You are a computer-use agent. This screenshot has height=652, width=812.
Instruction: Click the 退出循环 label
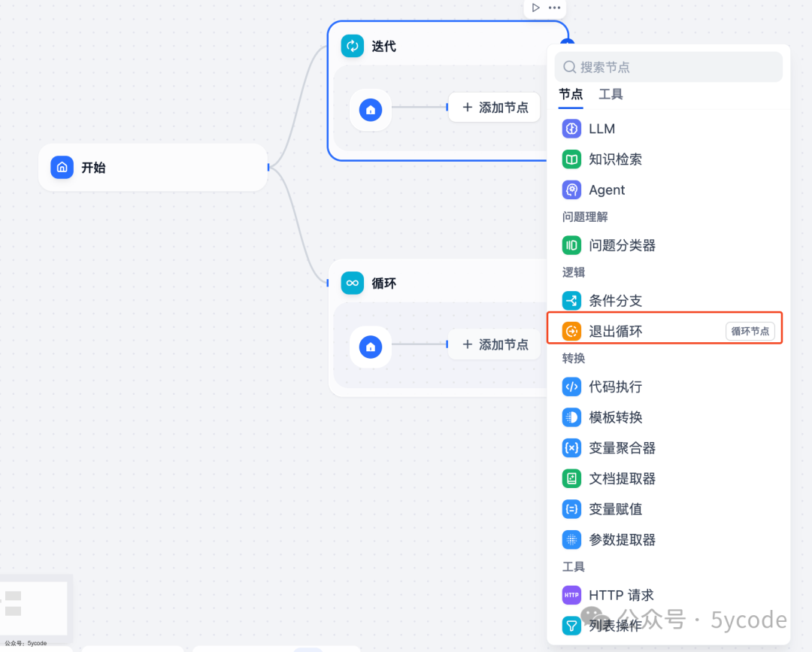coord(615,332)
